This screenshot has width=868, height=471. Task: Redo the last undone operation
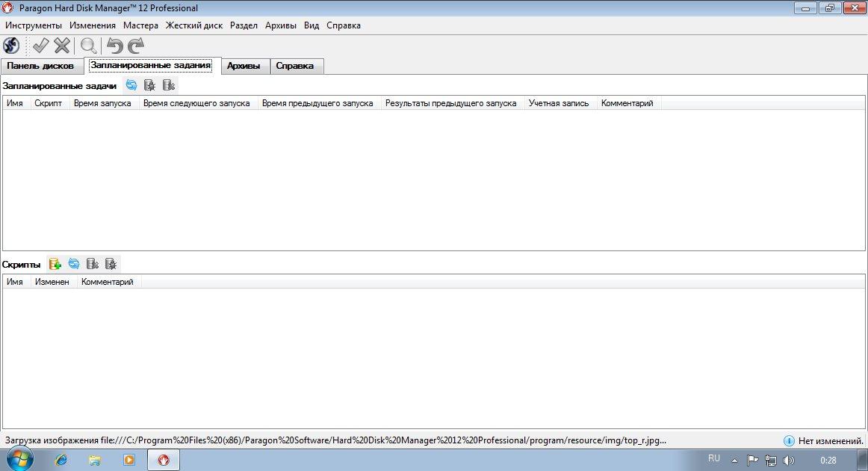[x=136, y=46]
